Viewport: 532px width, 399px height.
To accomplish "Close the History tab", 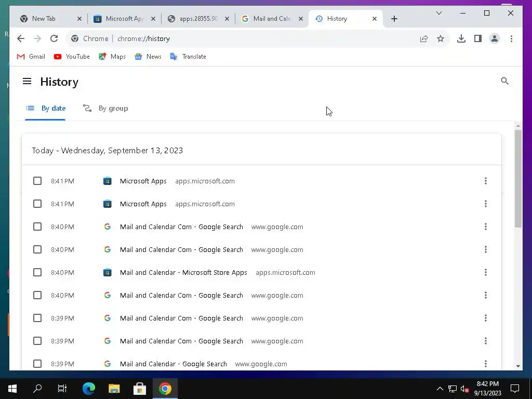I will pyautogui.click(x=374, y=19).
